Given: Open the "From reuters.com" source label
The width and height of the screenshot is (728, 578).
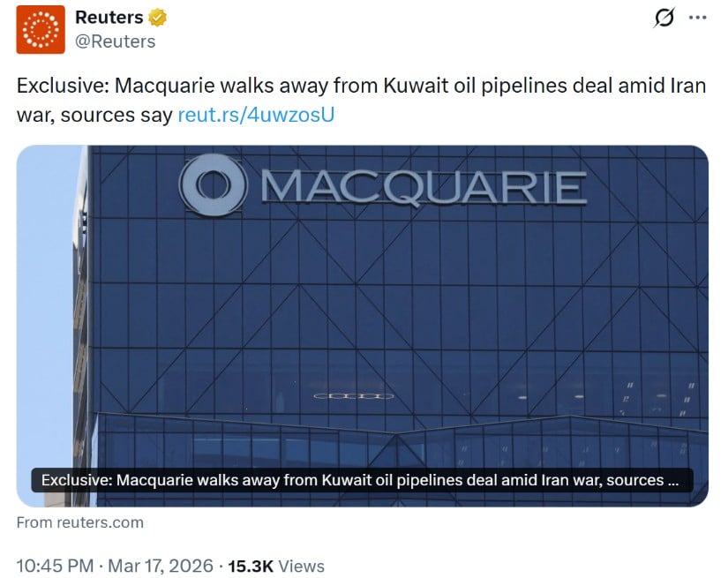Looking at the screenshot, I should [x=79, y=522].
